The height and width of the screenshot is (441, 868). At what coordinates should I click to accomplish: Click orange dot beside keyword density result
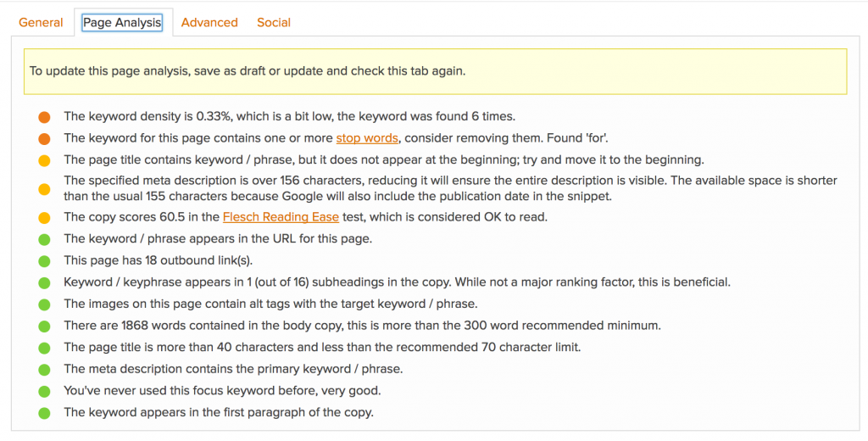tap(44, 117)
